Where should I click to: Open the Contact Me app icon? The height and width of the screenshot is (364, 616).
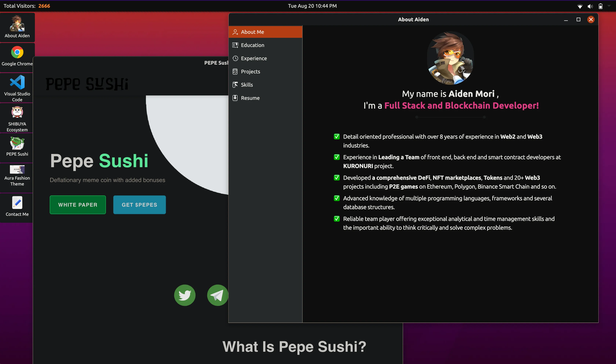(x=17, y=206)
